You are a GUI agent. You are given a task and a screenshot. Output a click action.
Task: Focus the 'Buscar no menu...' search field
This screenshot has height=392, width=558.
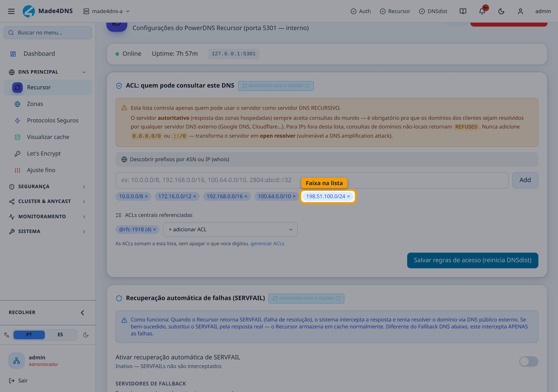[x=48, y=33]
